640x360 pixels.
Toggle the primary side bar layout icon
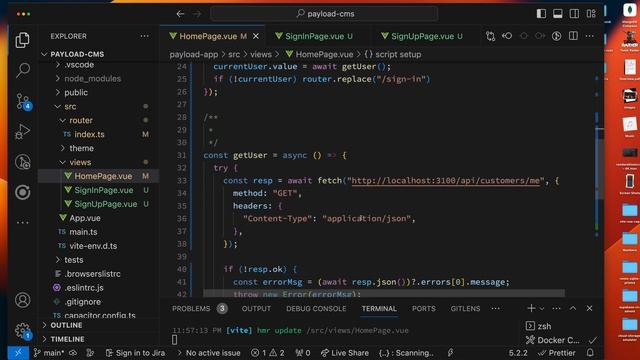(x=541, y=13)
